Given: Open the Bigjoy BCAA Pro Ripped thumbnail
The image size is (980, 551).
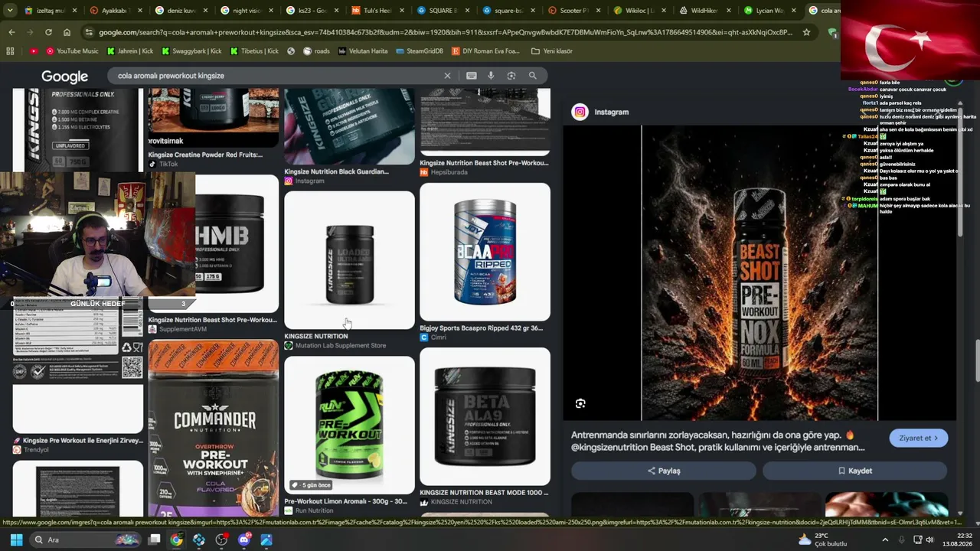Looking at the screenshot, I should click(x=485, y=252).
